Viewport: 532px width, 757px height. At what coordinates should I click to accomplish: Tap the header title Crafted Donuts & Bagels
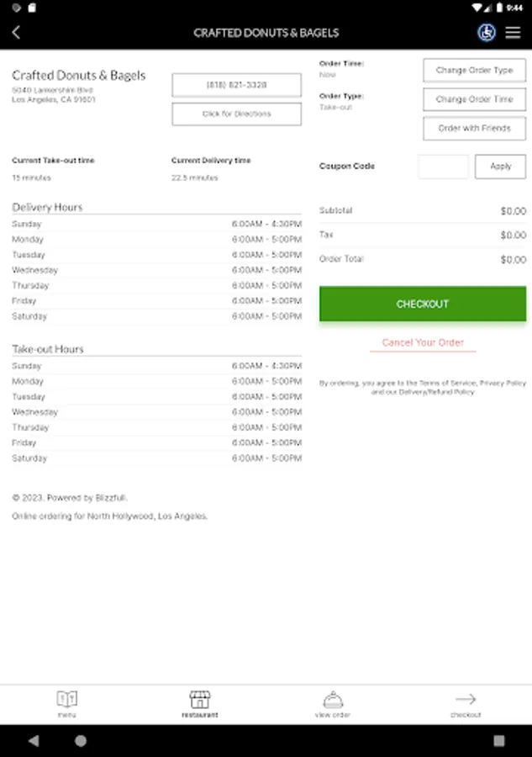click(x=266, y=33)
